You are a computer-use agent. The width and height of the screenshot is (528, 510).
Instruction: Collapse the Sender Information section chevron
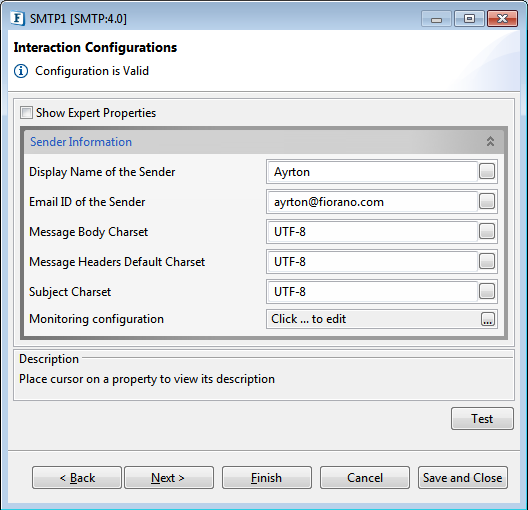[x=490, y=141]
